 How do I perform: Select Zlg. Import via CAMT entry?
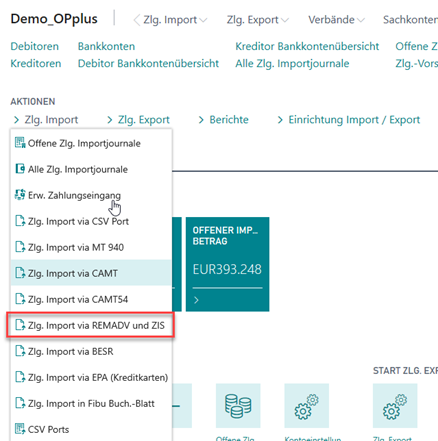(91, 273)
